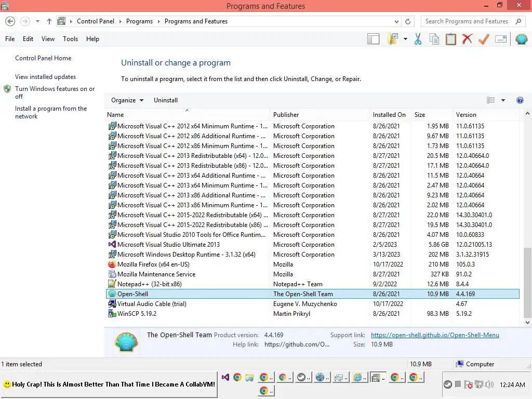Sort by the Publisher column header
This screenshot has width=532, height=399.
click(320, 115)
